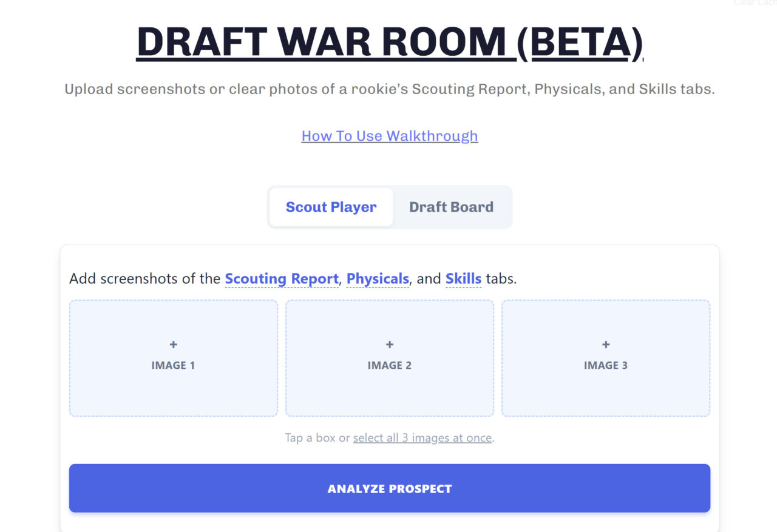Viewport: 777px width, 532px height.
Task: Select the IMAGE 3 upload label
Action: (605, 365)
